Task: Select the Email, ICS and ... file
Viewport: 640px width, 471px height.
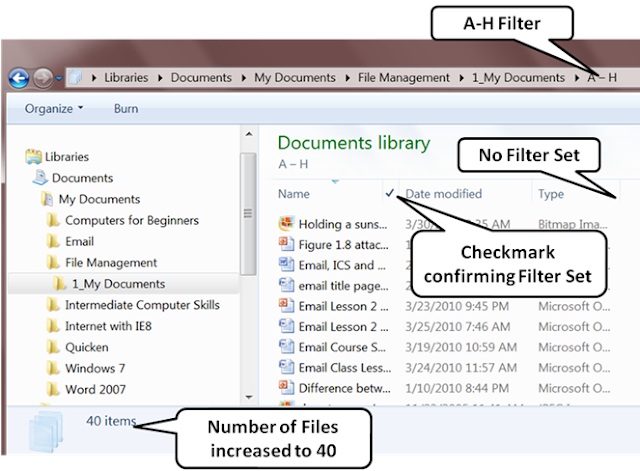Action: pyautogui.click(x=342, y=265)
